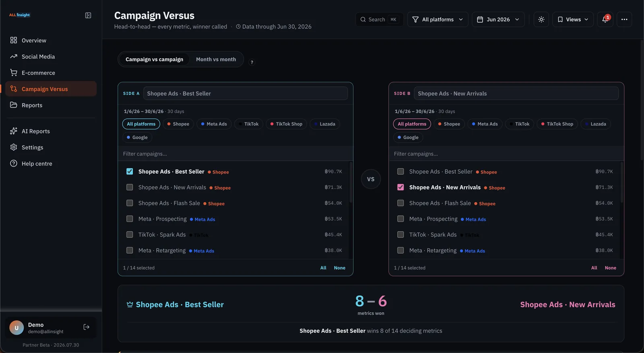
Task: Select Lazada filter chip in Side A
Action: pyautogui.click(x=325, y=124)
